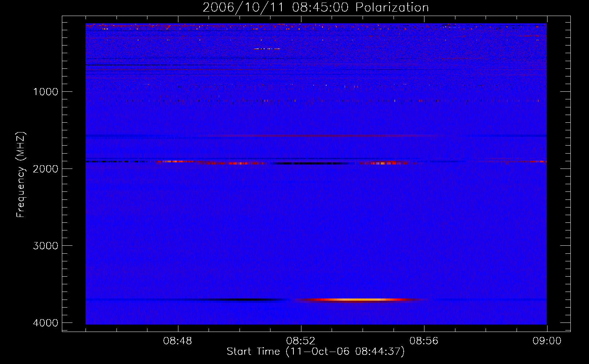Select the '4000' frequency axis label

(46, 323)
